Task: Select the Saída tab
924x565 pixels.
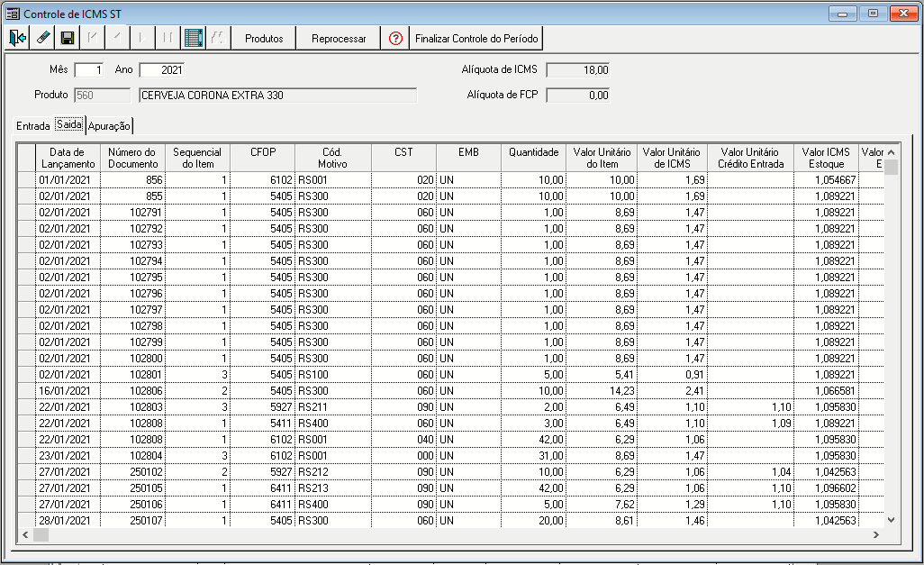Action: [69, 124]
